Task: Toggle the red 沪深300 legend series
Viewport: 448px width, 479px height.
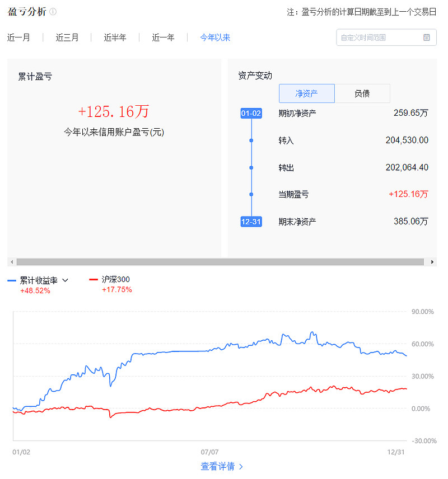Action: (94, 279)
